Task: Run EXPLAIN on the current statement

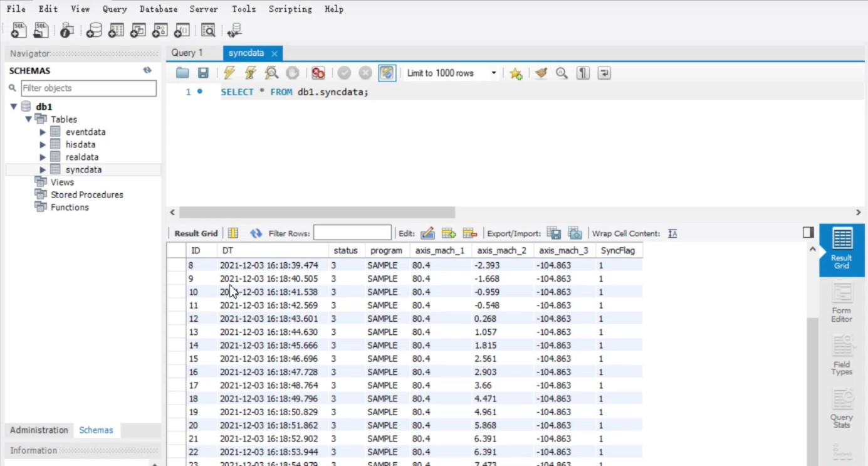Action: 271,73
